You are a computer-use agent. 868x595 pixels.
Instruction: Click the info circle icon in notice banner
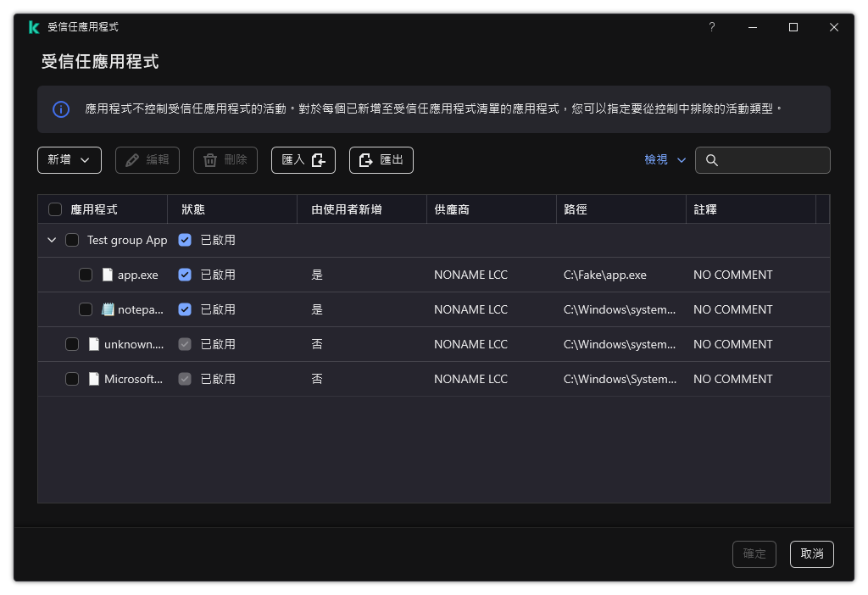point(60,109)
